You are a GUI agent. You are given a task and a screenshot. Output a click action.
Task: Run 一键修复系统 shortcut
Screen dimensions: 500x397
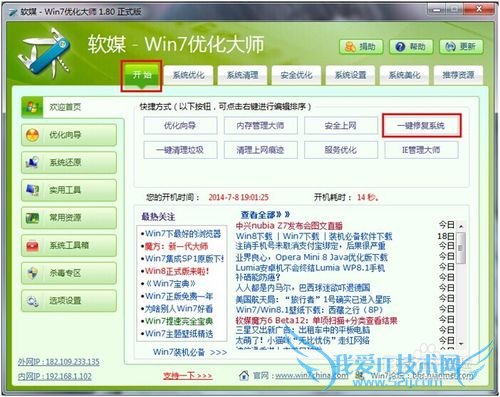(421, 126)
